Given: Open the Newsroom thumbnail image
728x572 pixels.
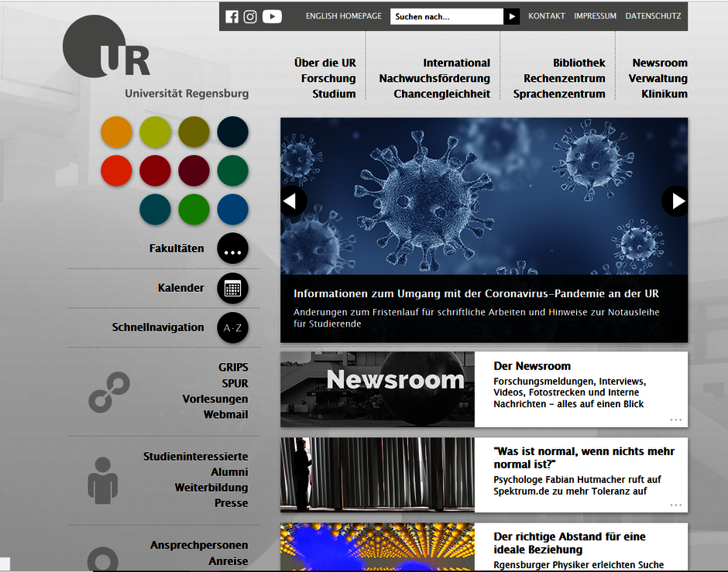Looking at the screenshot, I should [x=377, y=389].
